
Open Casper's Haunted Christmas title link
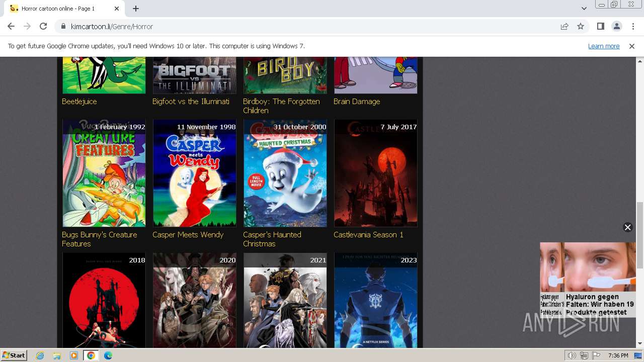coord(272,239)
